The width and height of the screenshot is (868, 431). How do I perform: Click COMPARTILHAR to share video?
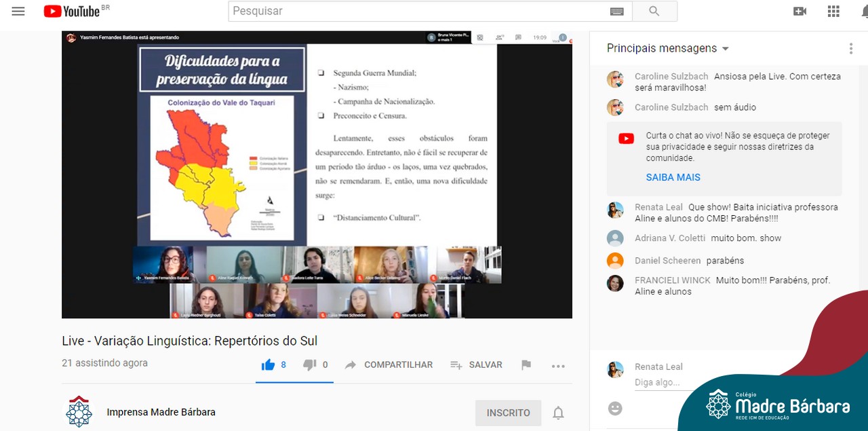point(389,365)
